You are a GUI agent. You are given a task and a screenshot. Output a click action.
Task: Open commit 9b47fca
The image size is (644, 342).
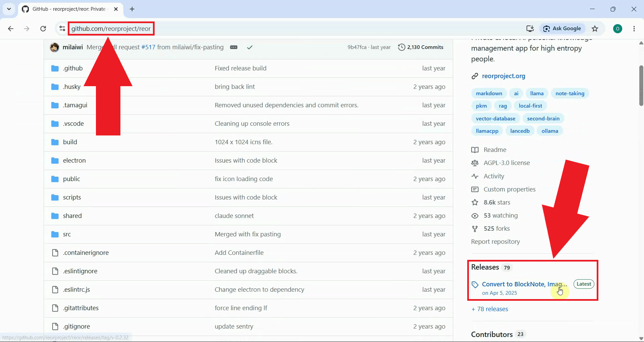click(x=357, y=47)
